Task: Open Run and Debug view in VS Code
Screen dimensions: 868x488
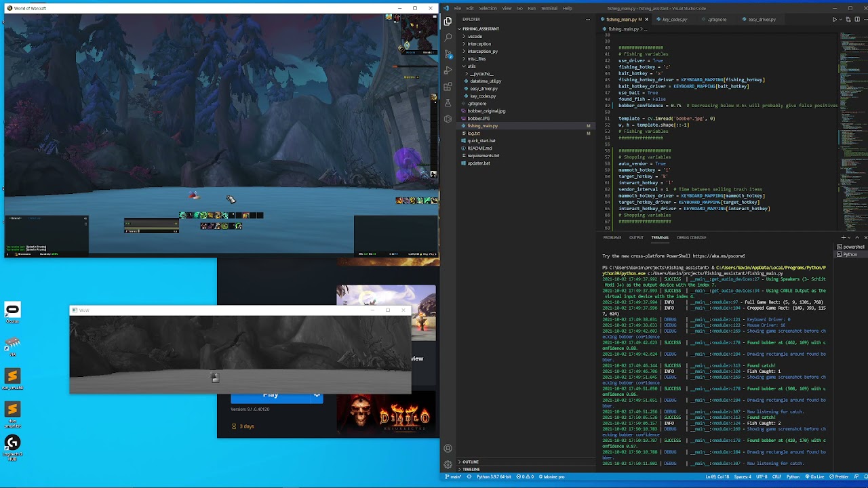Action: pos(448,70)
